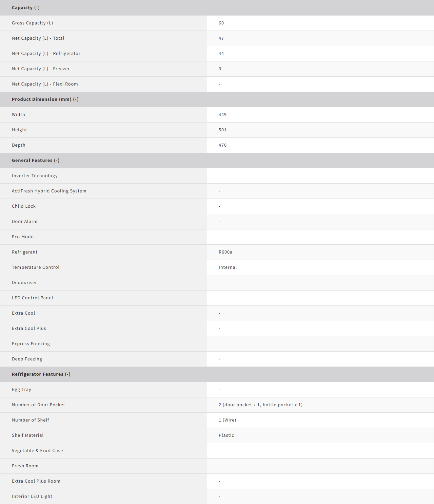Screen dimensions: 434x504
Task: Click the Number of Shelf value 1 (Wire)
Action: (x=227, y=420)
